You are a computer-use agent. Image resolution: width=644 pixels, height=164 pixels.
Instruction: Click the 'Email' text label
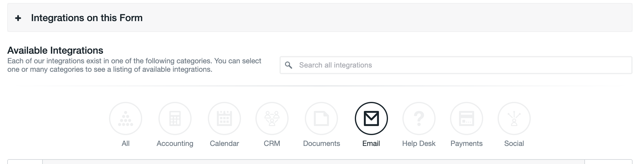pos(371,143)
